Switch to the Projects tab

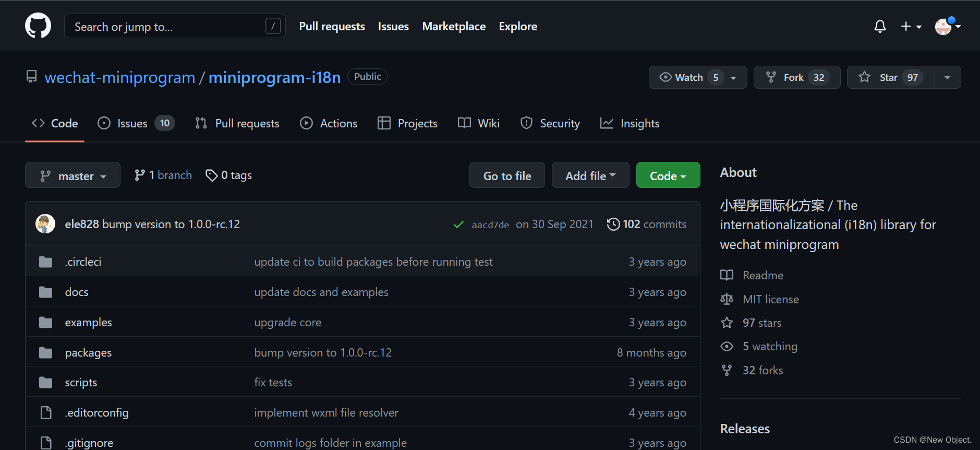(x=407, y=123)
